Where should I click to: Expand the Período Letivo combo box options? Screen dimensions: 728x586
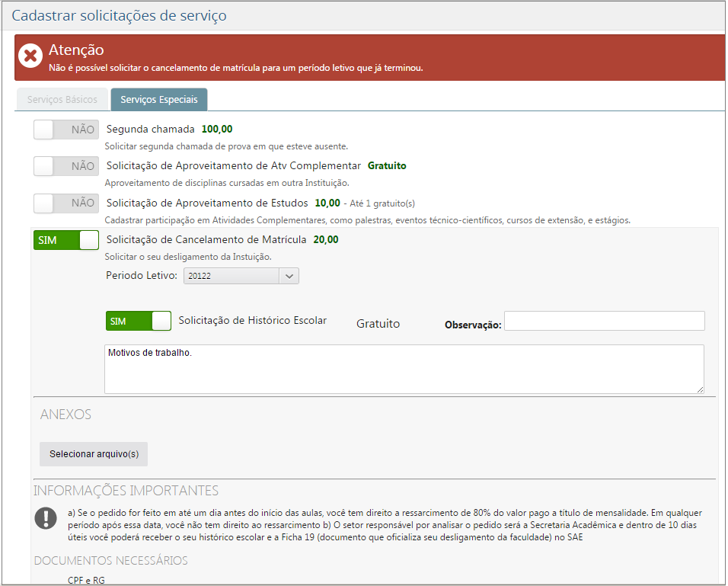(x=241, y=276)
